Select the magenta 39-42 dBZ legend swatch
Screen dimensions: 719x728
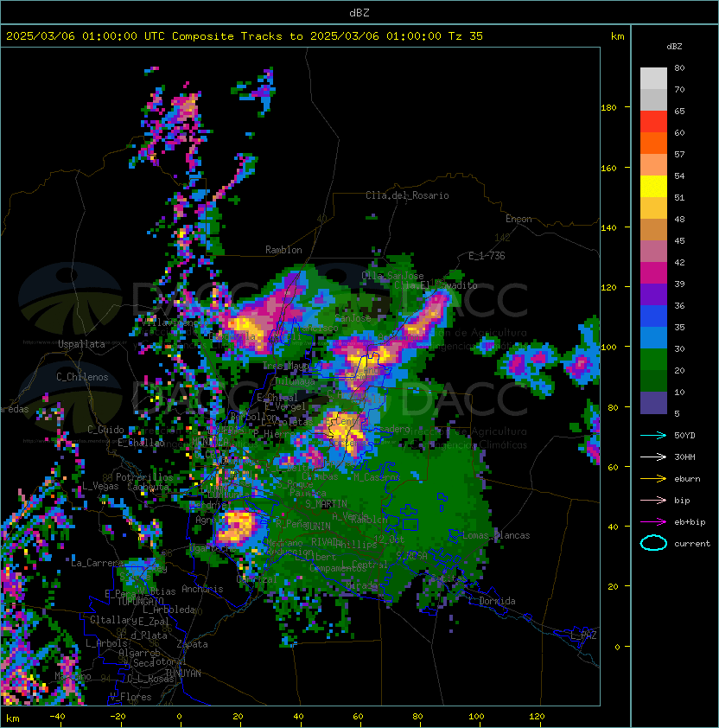pos(653,273)
